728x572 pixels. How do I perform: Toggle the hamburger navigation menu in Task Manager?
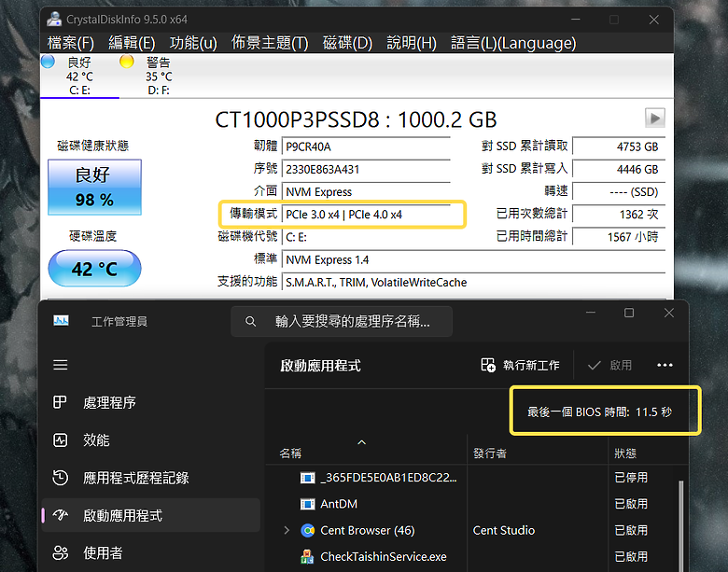click(61, 365)
